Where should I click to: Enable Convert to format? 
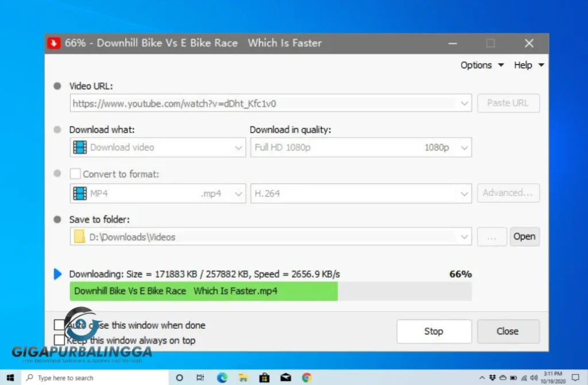click(75, 174)
